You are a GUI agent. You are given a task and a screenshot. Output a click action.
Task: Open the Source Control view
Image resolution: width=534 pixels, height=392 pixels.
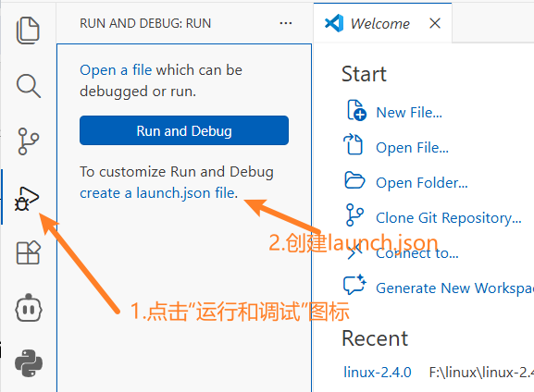point(29,141)
